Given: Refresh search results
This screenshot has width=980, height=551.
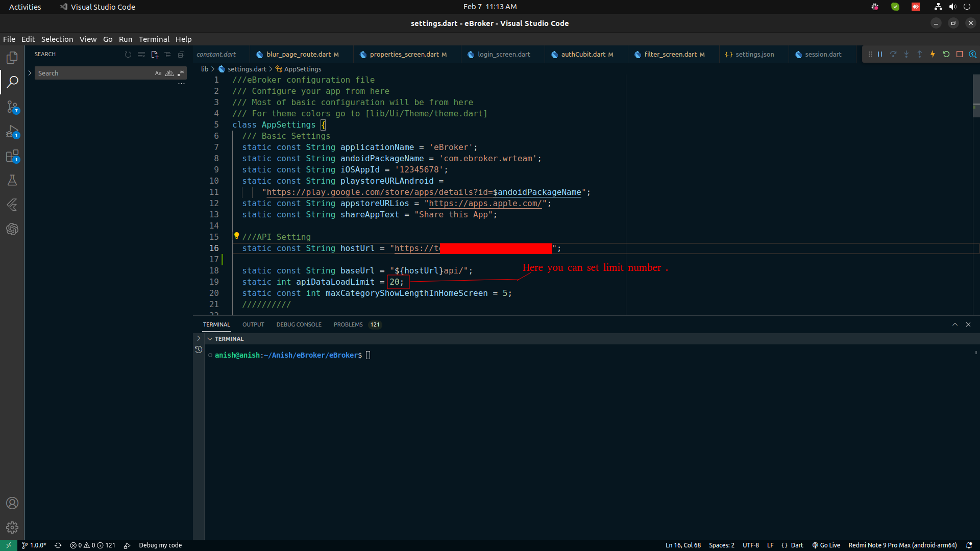Looking at the screenshot, I should click(128, 55).
